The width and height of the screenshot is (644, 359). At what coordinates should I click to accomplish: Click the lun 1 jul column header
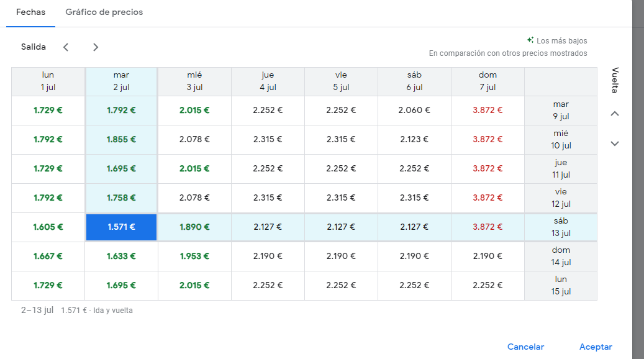click(48, 81)
